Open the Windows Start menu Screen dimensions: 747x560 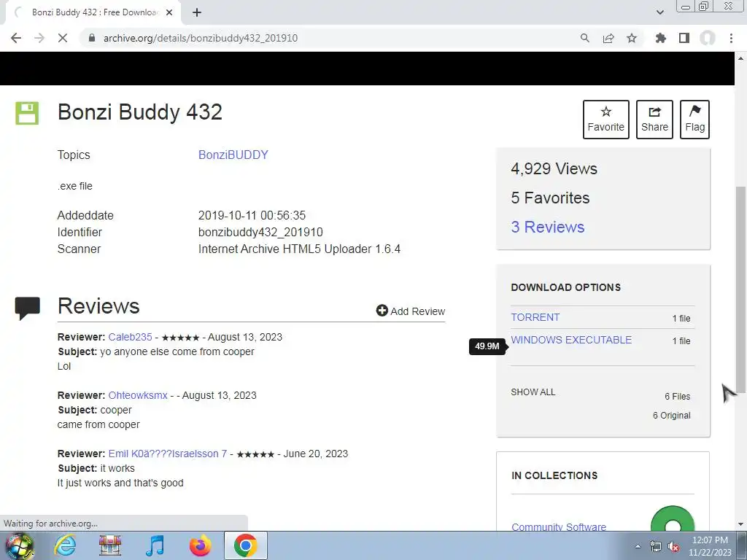point(19,545)
